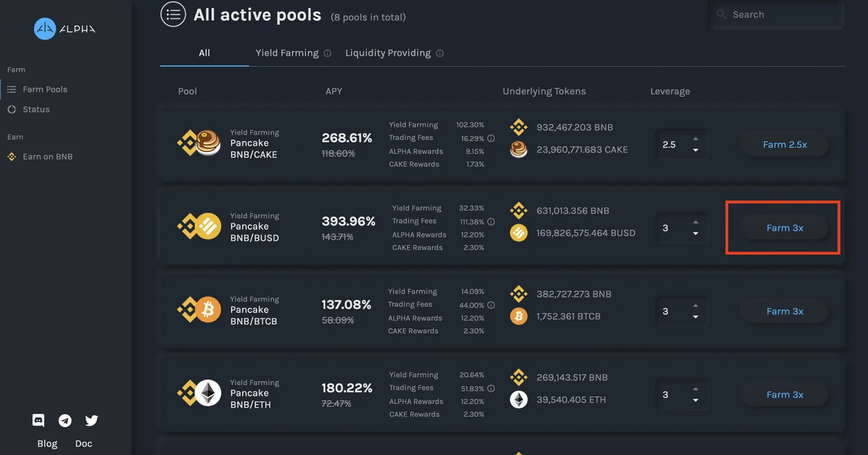The image size is (868, 455).
Task: Increase leverage for the BNB/ETH pool
Action: point(695,389)
